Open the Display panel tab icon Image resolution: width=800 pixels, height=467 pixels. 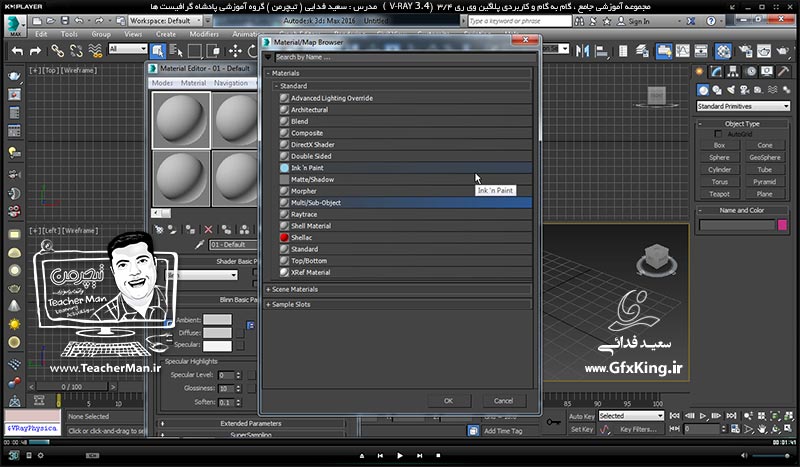click(766, 71)
